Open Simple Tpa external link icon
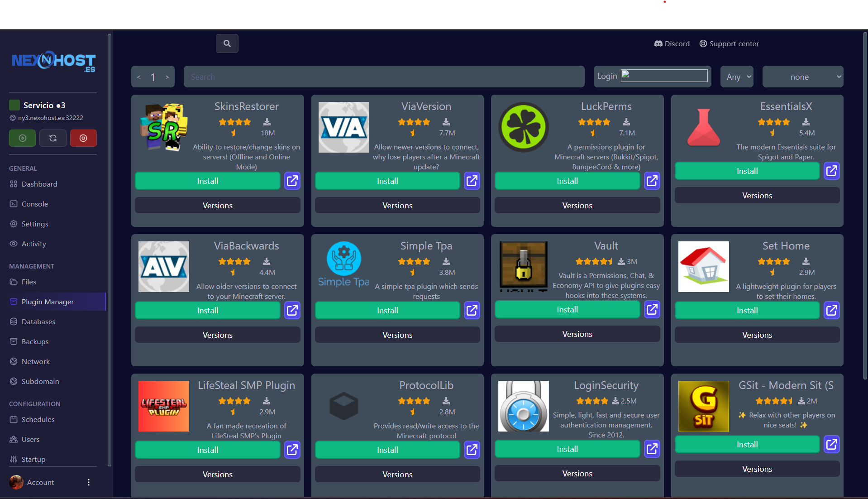This screenshot has width=868, height=499. pyautogui.click(x=472, y=310)
